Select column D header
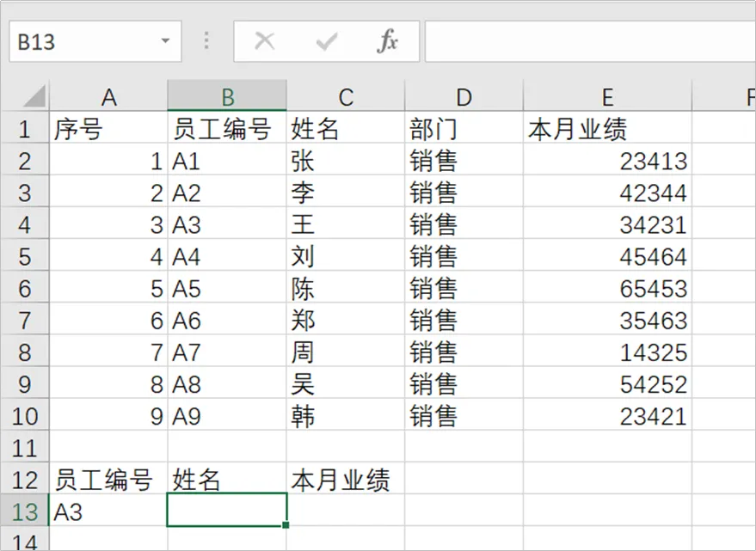This screenshot has width=756, height=551. click(x=464, y=96)
